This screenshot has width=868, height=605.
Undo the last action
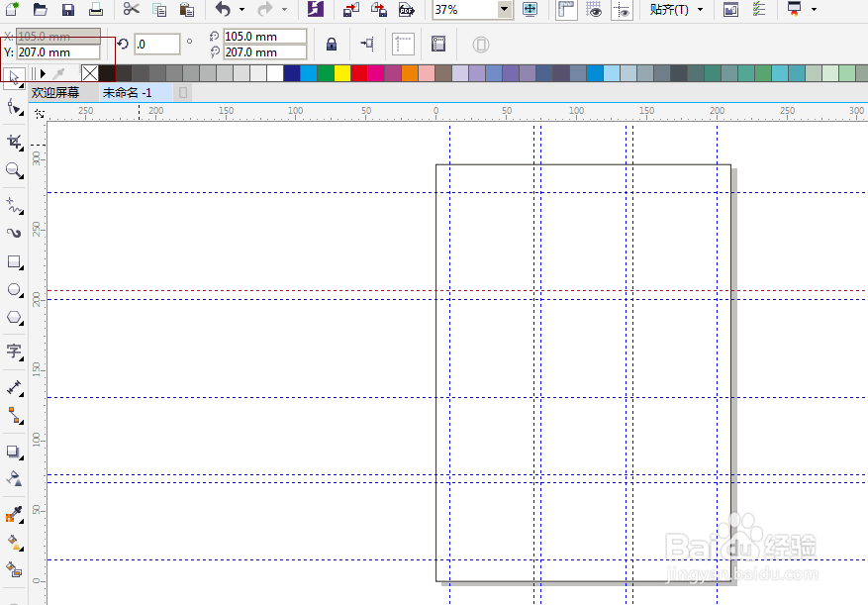223,10
